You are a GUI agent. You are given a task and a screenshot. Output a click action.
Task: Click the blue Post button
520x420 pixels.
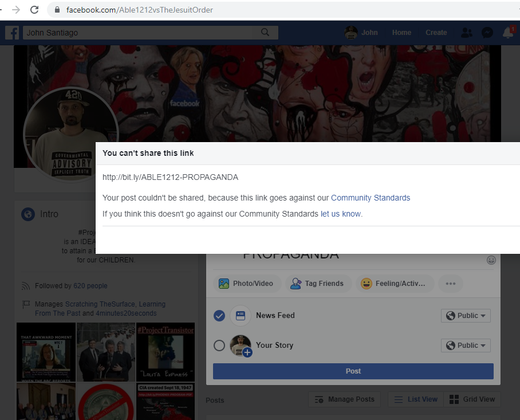353,371
